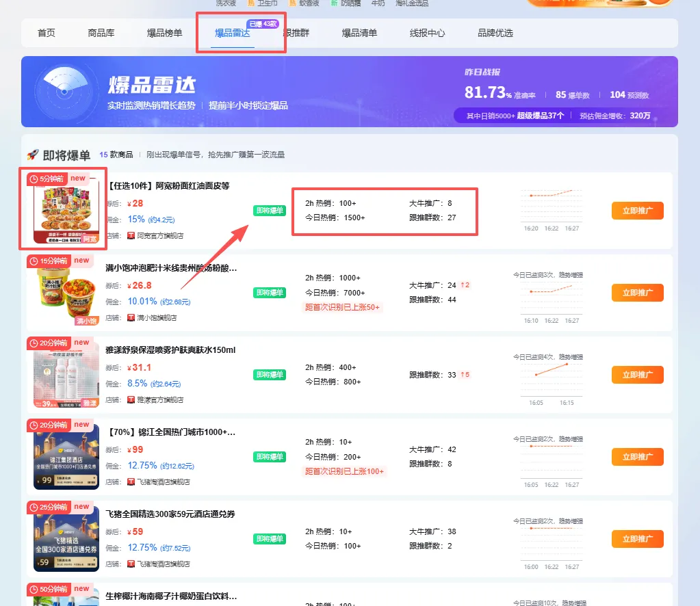Click the 25分钟前 clock badge
Image resolution: width=700 pixels, height=606 pixels.
[x=48, y=508]
